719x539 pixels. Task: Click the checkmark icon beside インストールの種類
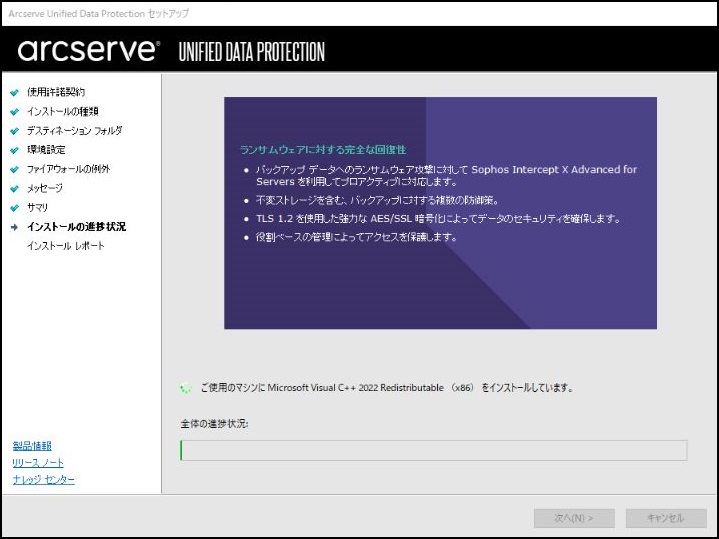tap(14, 111)
